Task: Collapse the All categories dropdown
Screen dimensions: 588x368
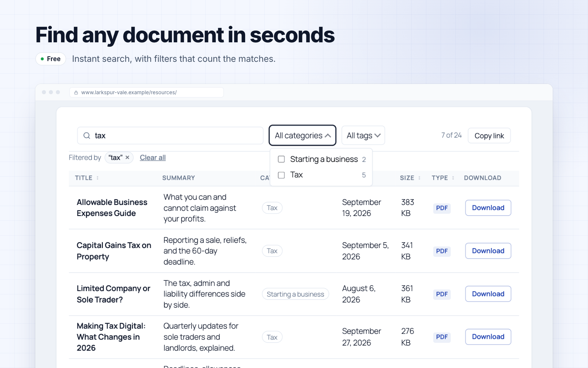Action: tap(302, 135)
